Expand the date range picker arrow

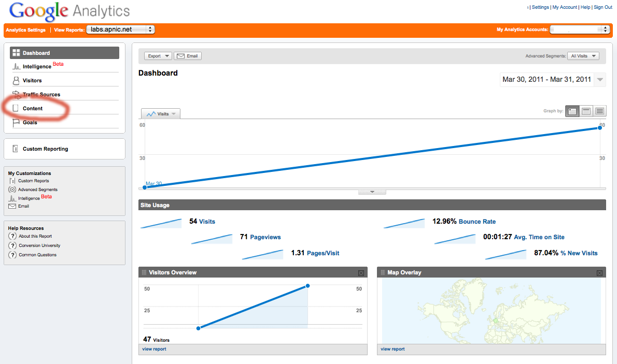(x=600, y=80)
